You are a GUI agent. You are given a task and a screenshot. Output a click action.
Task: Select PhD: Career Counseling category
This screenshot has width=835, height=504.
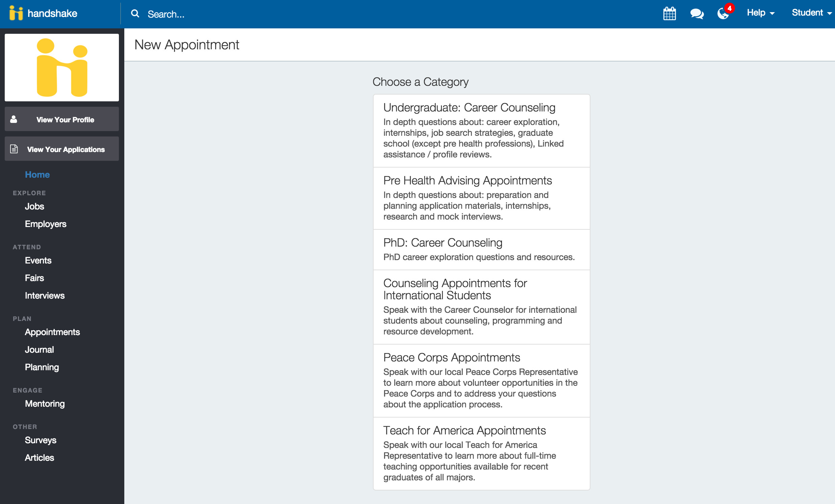point(481,249)
